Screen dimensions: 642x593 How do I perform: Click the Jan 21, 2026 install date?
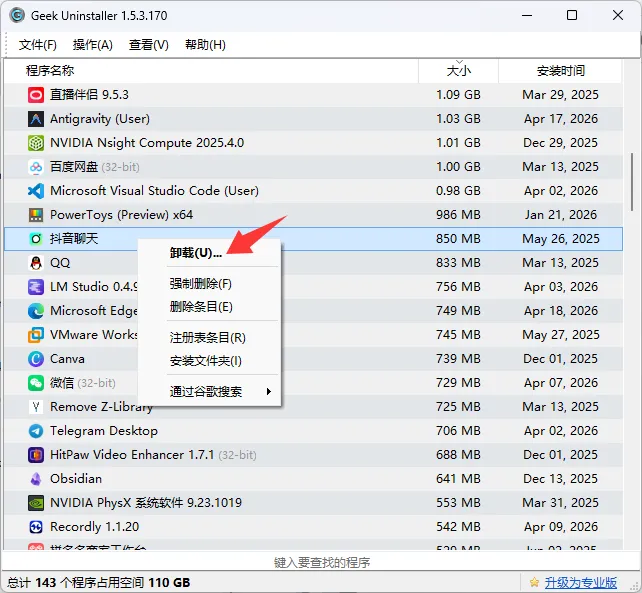coord(561,215)
